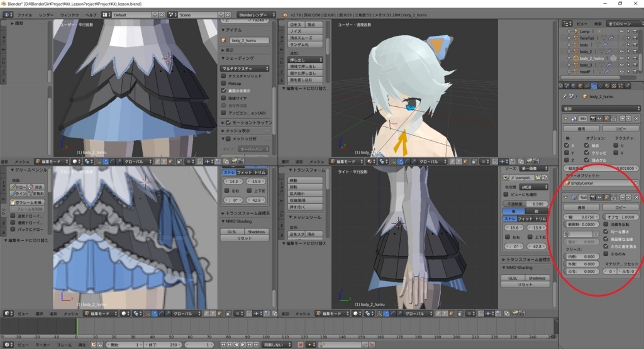
Task: Click the ランダム化 tool button
Action: point(305,45)
